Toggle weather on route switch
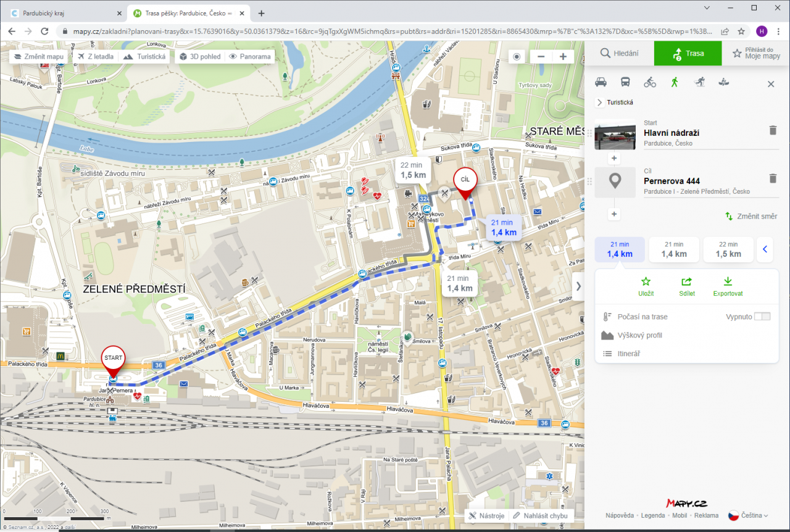790x532 pixels. point(762,317)
